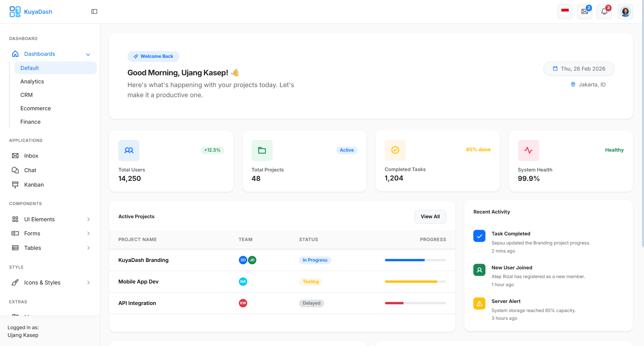Open the KuyaDash brand link
The image size is (644, 346).
coord(31,12)
